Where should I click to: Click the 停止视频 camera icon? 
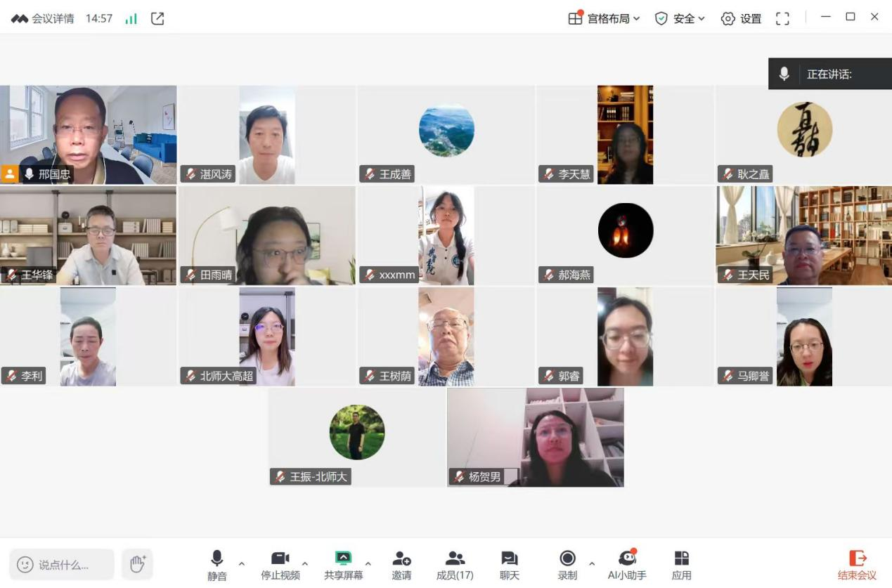coord(278,557)
